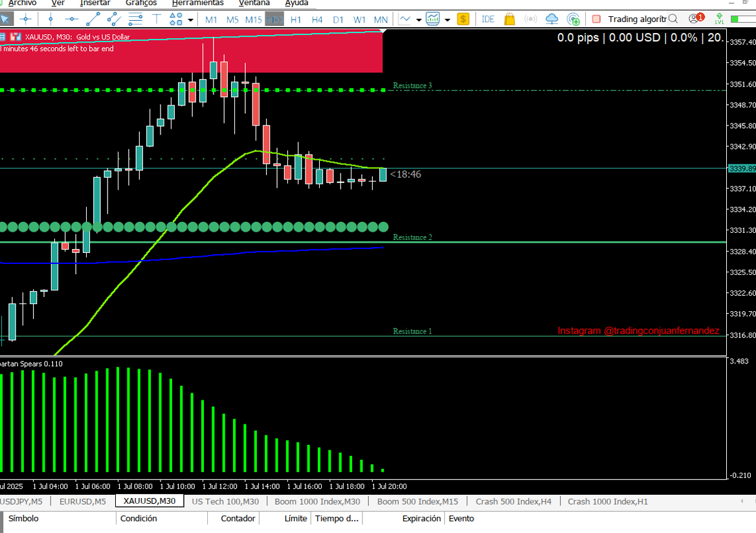Open the chart type dropdown arrow
The height and width of the screenshot is (533, 756).
click(419, 19)
